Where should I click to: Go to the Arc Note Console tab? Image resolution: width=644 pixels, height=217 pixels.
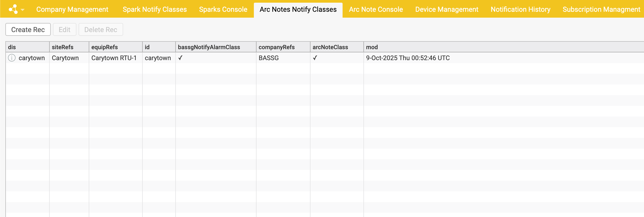pos(376,9)
